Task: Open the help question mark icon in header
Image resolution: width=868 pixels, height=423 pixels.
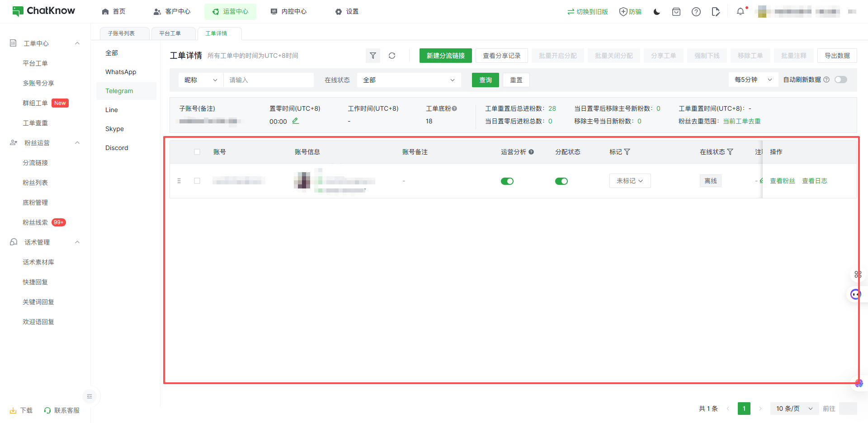Action: 696,12
